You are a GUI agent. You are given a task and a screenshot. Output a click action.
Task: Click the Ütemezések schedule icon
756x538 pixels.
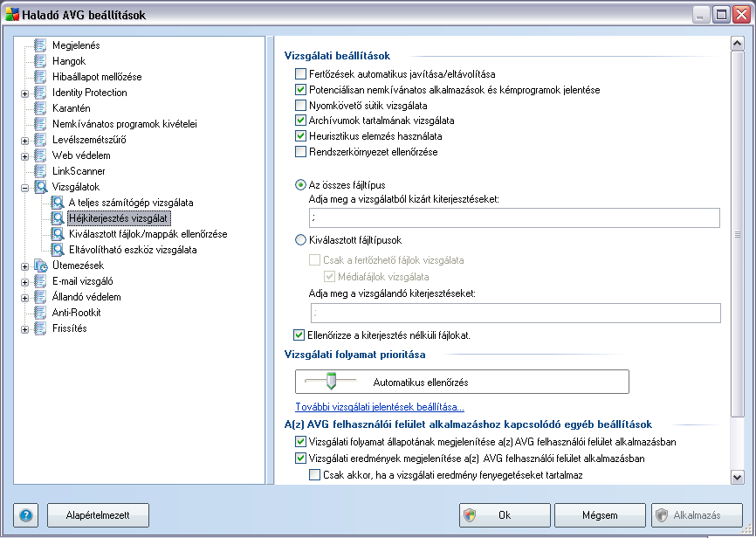click(40, 266)
